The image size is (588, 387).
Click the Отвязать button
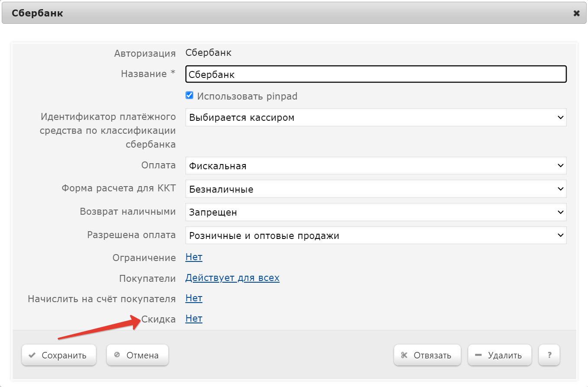pyautogui.click(x=427, y=355)
